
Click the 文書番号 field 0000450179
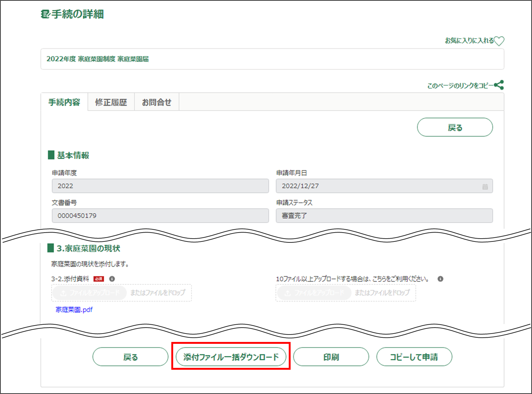click(160, 216)
